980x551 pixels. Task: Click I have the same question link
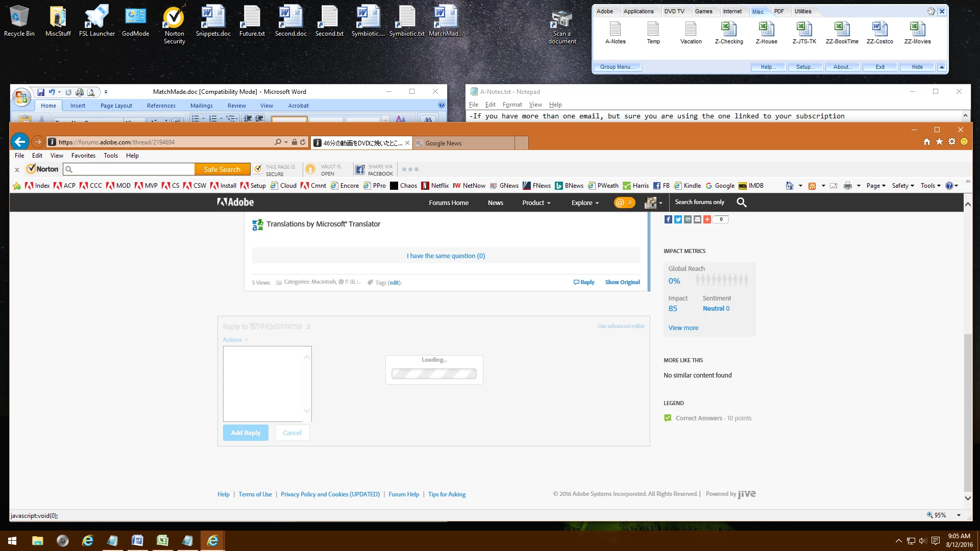(x=446, y=256)
